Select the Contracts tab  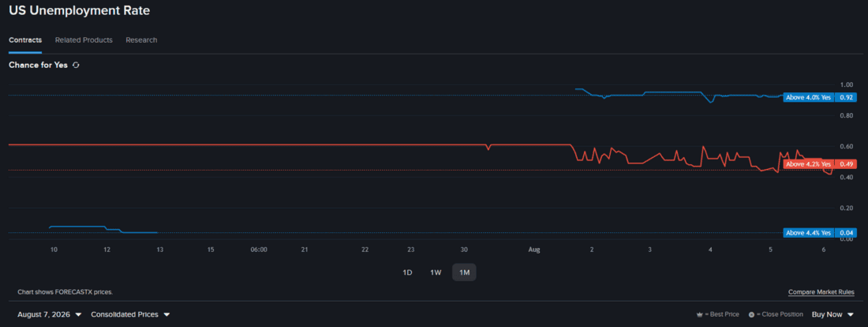[x=25, y=40]
